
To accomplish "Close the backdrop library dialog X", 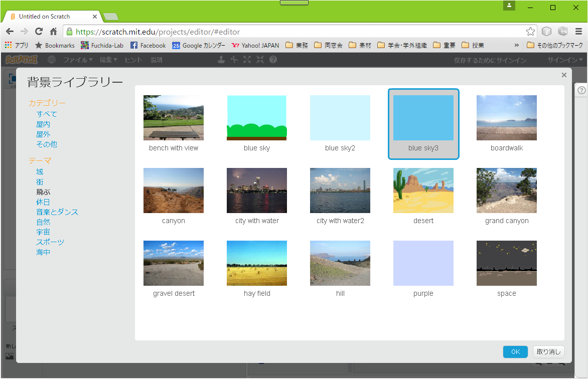I will point(564,75).
